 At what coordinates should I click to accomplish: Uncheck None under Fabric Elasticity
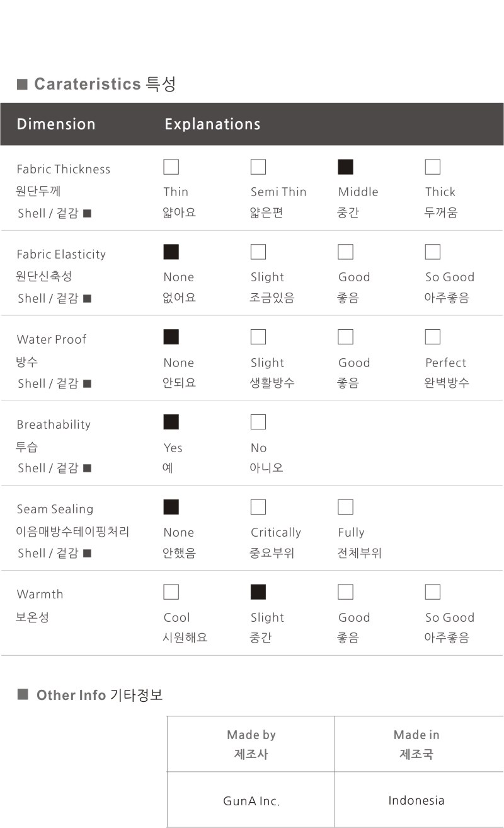pos(171,252)
